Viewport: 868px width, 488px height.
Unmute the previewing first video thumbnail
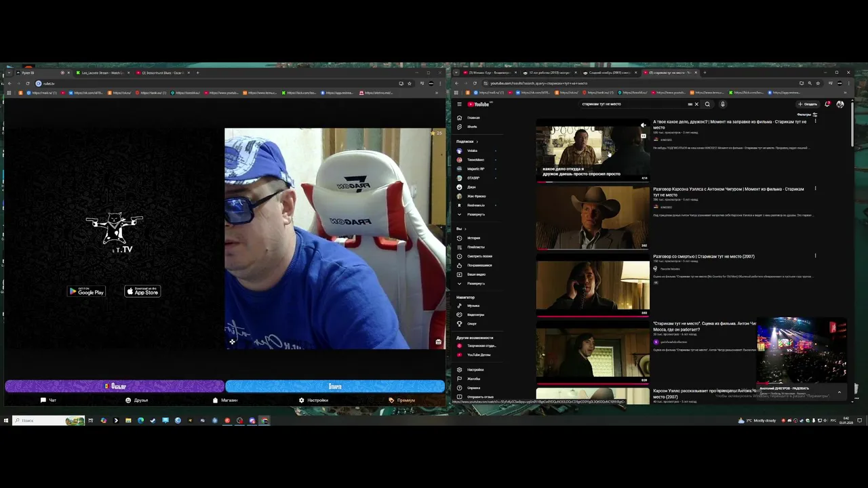[x=643, y=125]
